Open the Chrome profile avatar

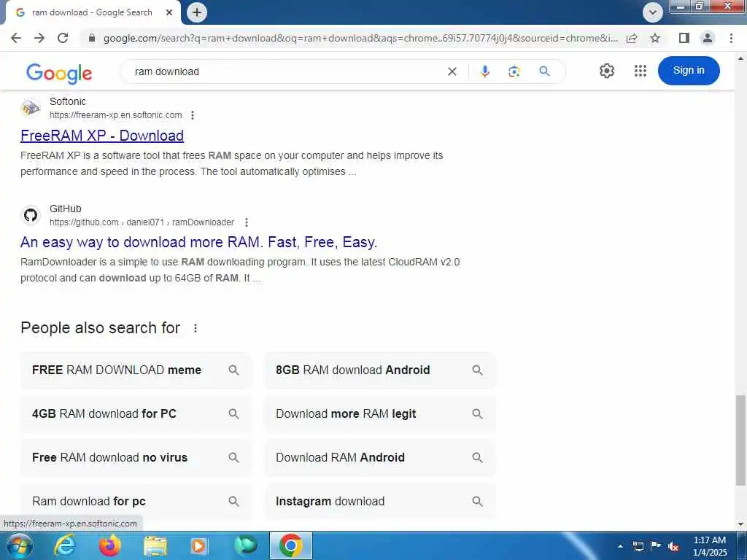point(708,38)
